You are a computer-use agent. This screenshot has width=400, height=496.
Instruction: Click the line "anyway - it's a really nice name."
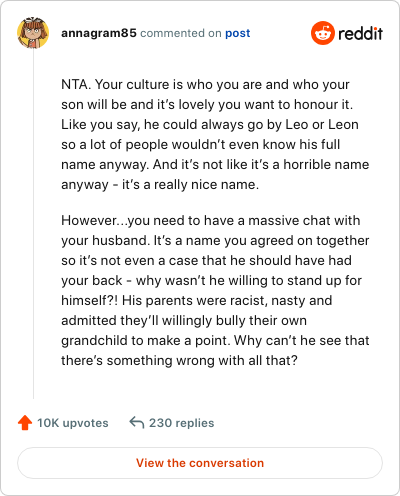point(160,185)
